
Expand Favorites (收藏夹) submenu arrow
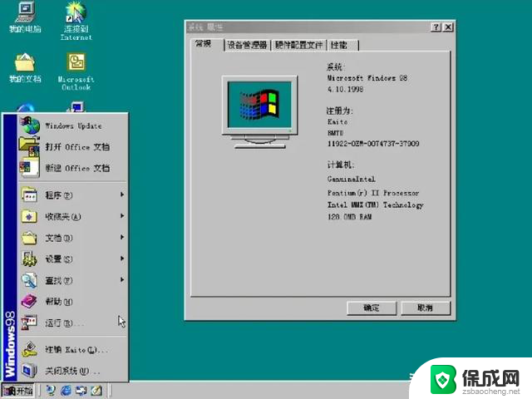(122, 216)
